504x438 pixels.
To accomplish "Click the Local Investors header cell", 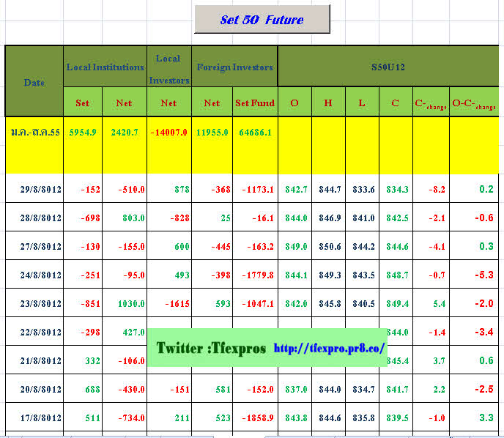I will click(169, 68).
